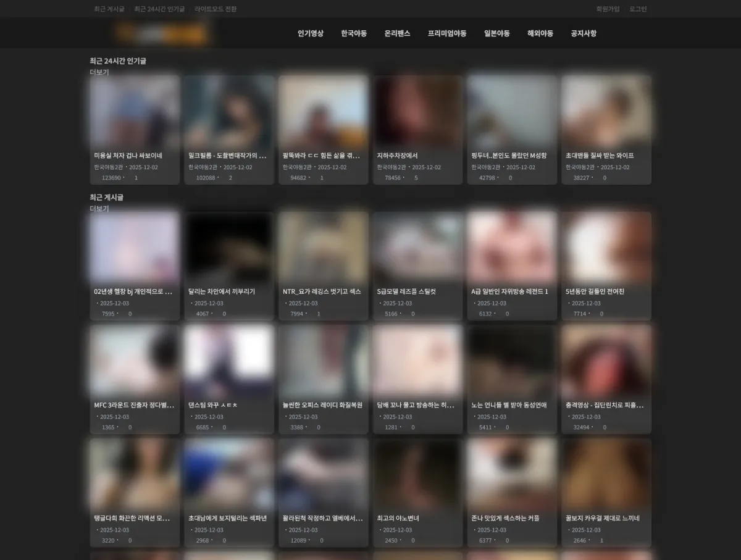The height and width of the screenshot is (560, 741).
Task: Click 로그인 to log in
Action: (638, 9)
